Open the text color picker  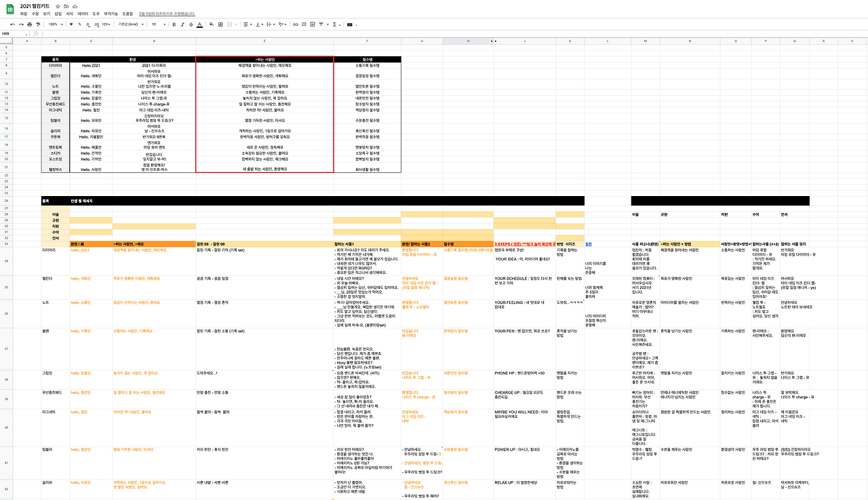[x=199, y=24]
